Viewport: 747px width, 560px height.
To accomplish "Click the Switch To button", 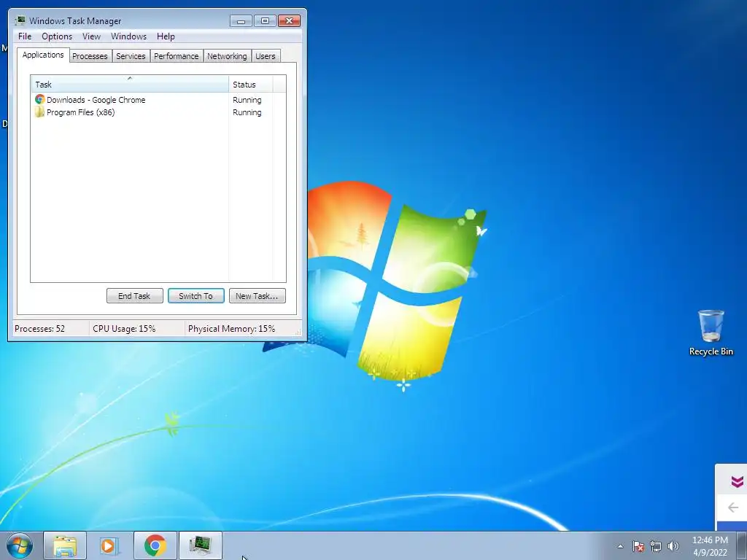I will pyautogui.click(x=196, y=296).
